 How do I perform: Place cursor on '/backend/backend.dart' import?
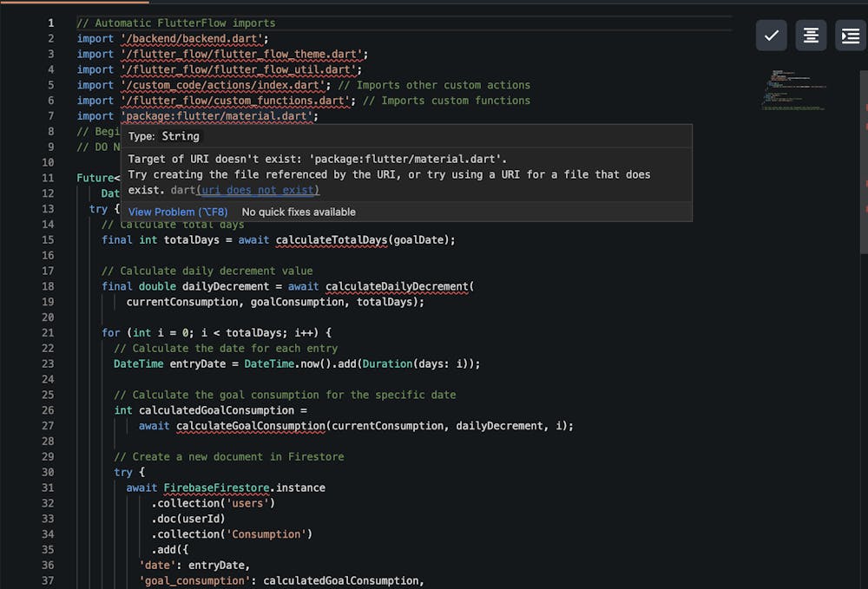tap(194, 39)
